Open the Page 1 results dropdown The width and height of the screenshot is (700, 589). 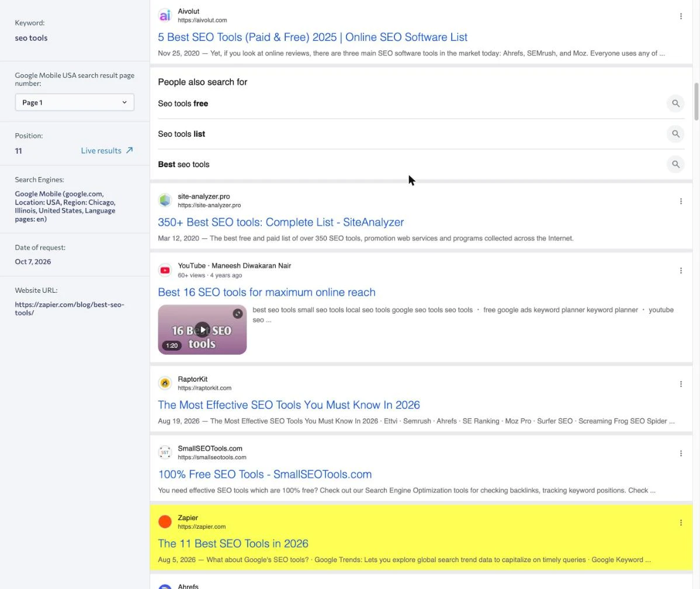click(75, 102)
